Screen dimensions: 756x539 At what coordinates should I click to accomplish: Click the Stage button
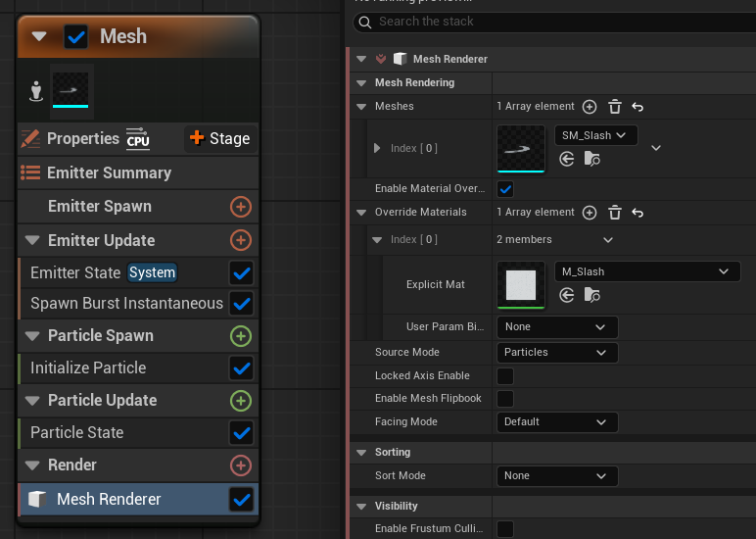(x=219, y=139)
